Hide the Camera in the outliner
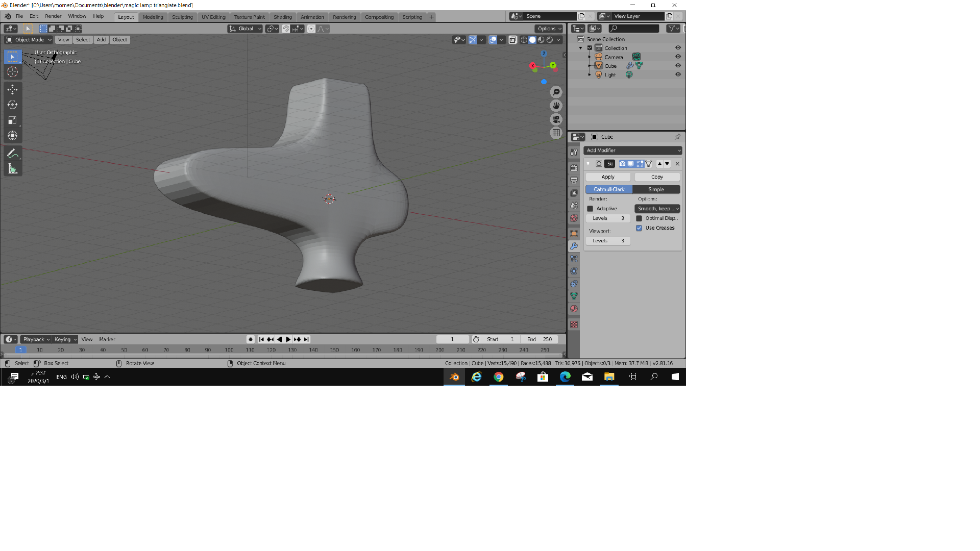980x551 pixels. [678, 57]
